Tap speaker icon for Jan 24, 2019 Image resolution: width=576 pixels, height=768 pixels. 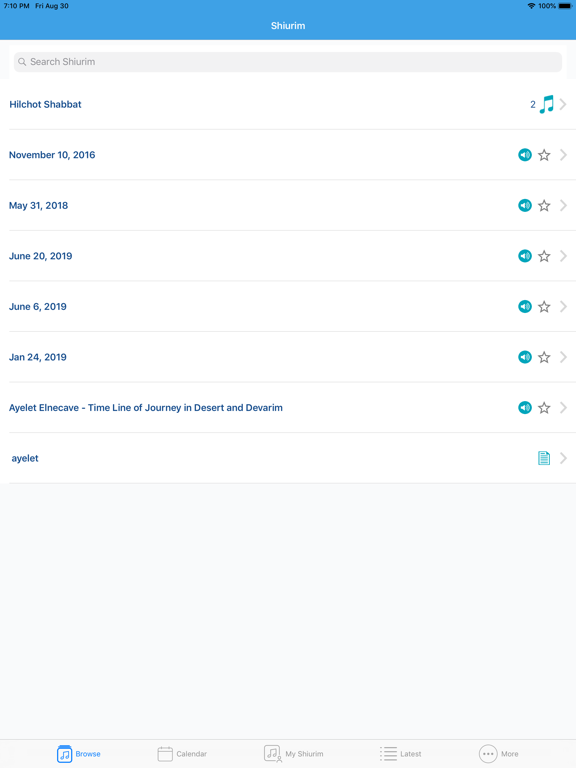(525, 357)
